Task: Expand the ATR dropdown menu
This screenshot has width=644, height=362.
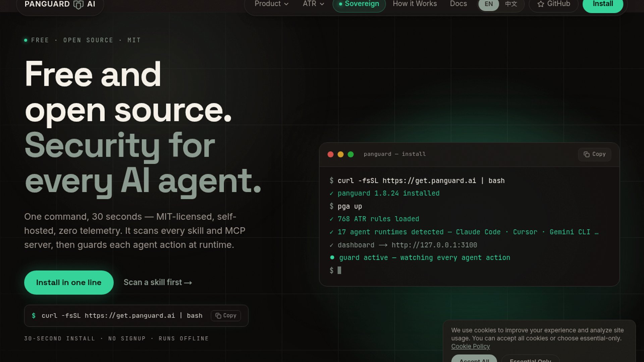Action: 313,4
